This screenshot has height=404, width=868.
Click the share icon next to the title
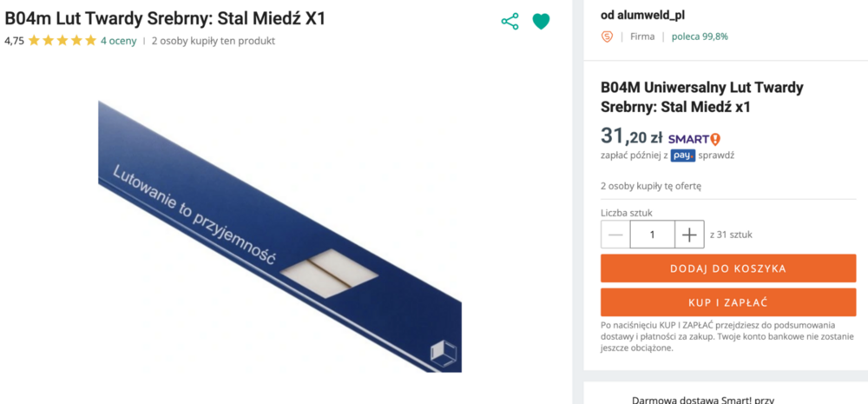coord(510,22)
